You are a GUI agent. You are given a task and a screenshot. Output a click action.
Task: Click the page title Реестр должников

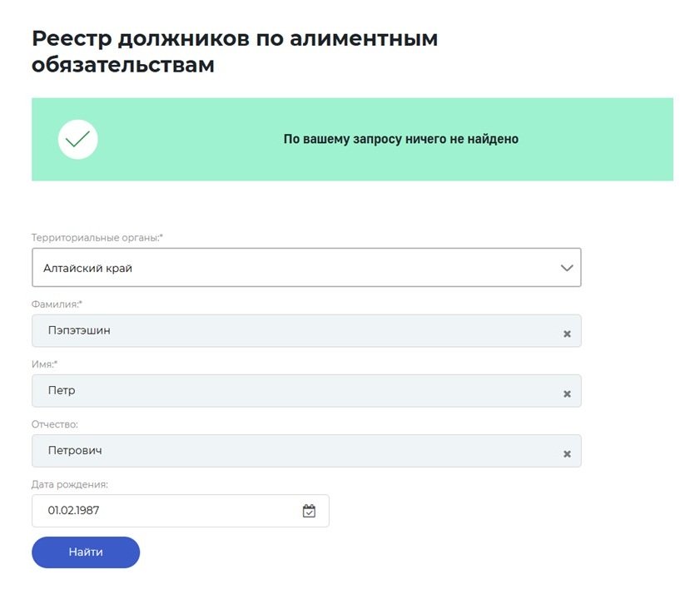coord(235,37)
